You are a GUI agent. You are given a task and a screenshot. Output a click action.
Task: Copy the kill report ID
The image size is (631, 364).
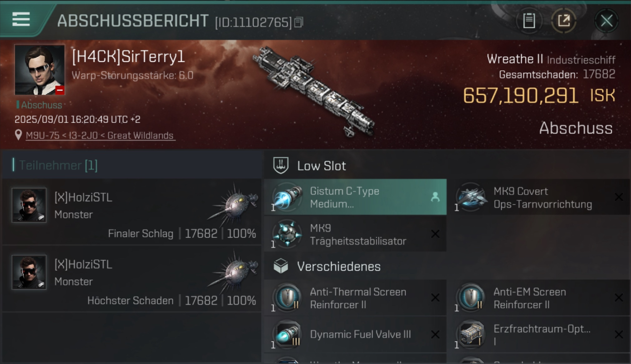tap(299, 22)
